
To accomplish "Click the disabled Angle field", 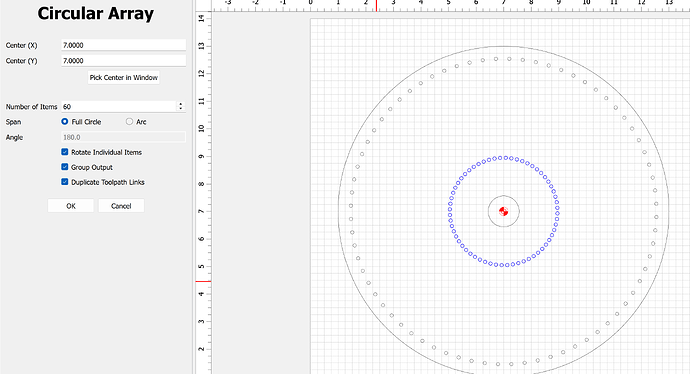I will click(x=123, y=137).
